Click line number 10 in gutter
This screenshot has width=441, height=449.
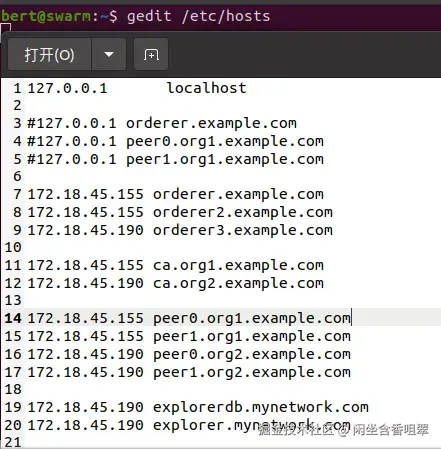pos(13,247)
